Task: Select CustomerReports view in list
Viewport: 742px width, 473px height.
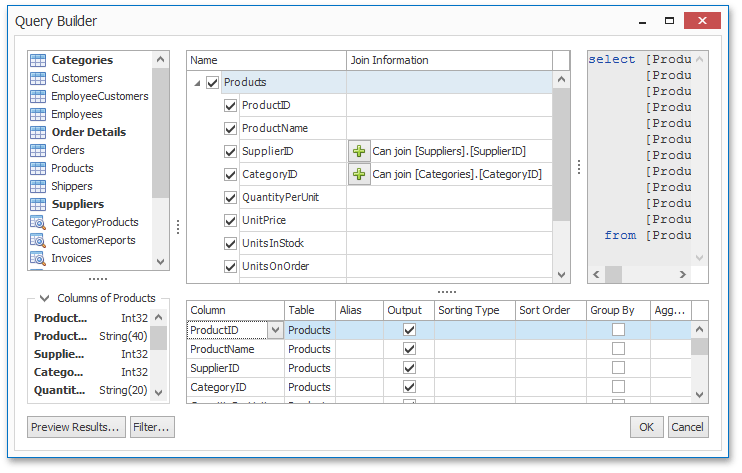Action: click(93, 240)
